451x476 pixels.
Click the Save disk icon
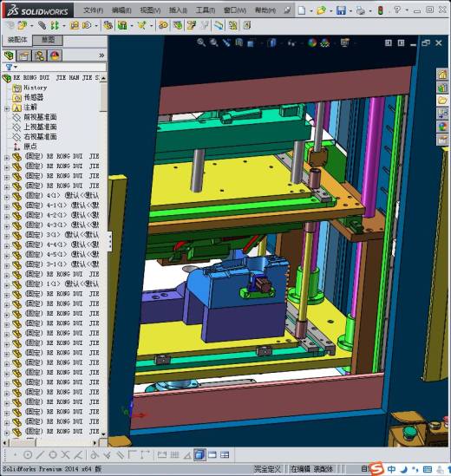click(341, 10)
